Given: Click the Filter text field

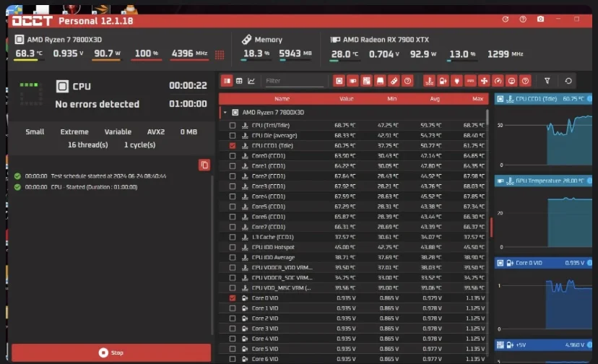Looking at the screenshot, I should coord(294,81).
